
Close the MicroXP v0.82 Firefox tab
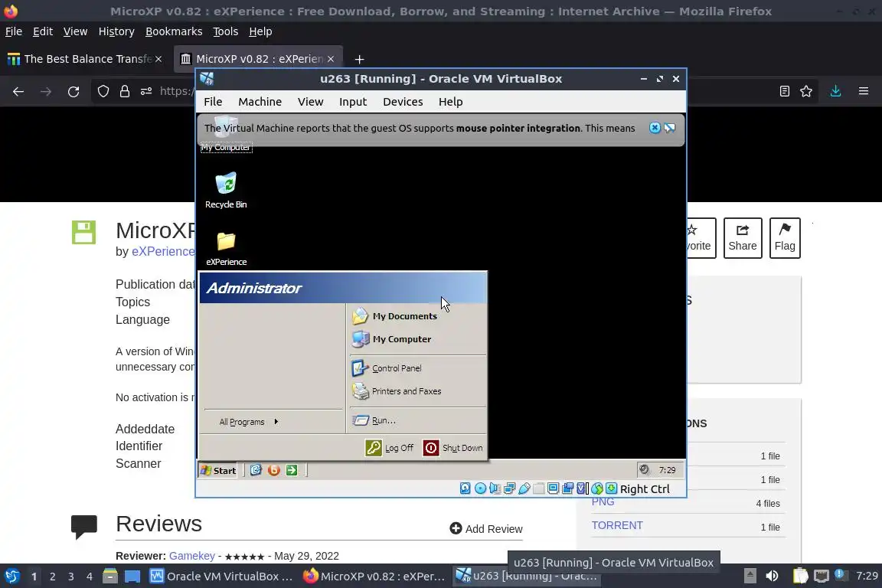331,59
